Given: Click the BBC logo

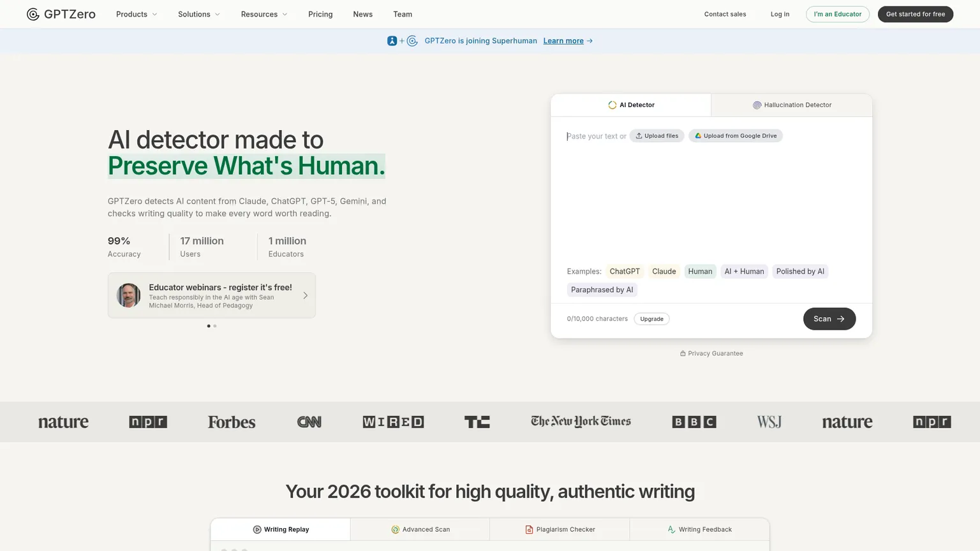Looking at the screenshot, I should [694, 422].
